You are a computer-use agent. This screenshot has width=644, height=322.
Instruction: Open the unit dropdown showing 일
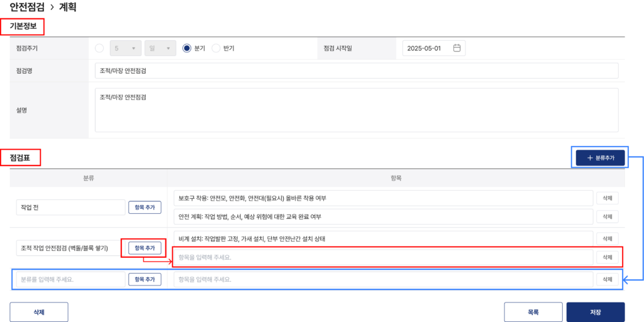pos(160,48)
